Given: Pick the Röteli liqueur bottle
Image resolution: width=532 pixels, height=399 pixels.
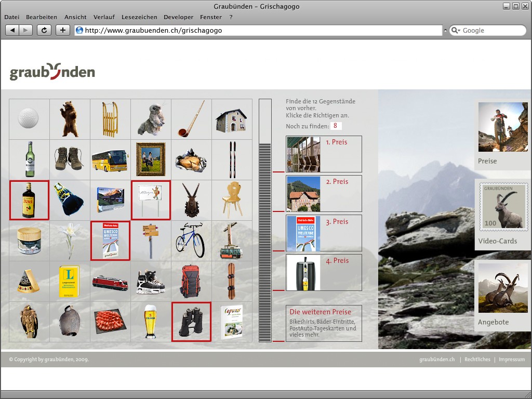Looking at the screenshot, I should (x=29, y=200).
